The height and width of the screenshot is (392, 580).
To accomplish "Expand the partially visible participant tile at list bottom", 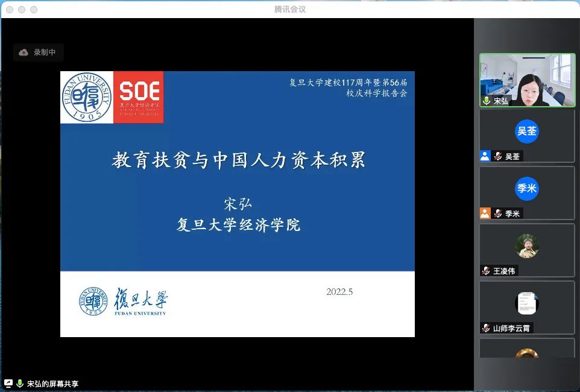I will coord(528,356).
